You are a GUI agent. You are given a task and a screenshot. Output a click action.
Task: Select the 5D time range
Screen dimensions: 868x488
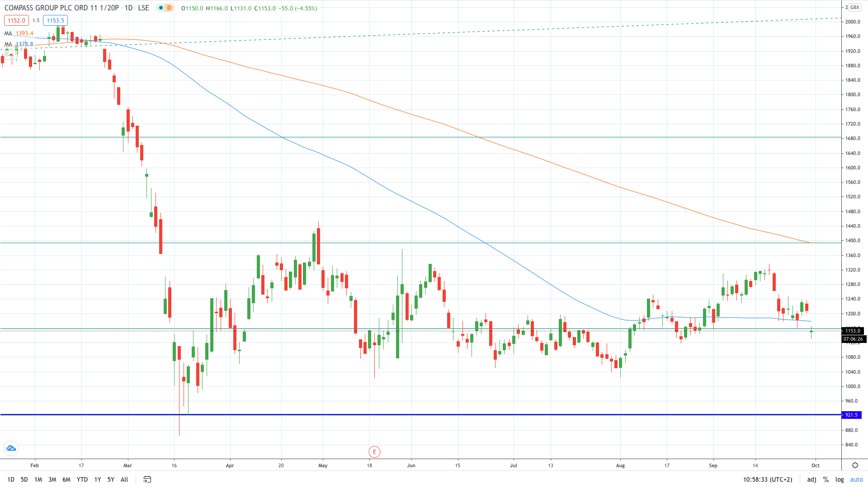[24, 479]
